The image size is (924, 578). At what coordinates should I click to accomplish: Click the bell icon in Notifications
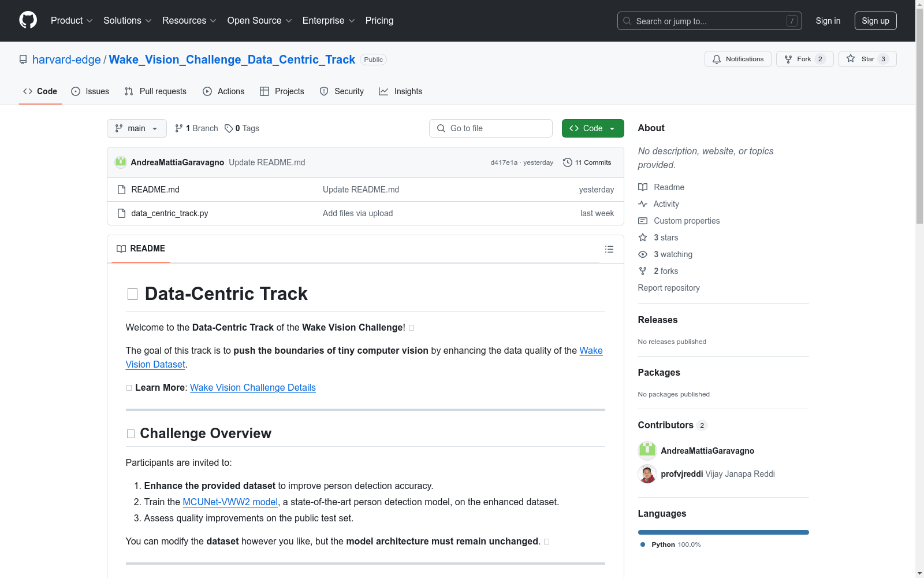(717, 59)
